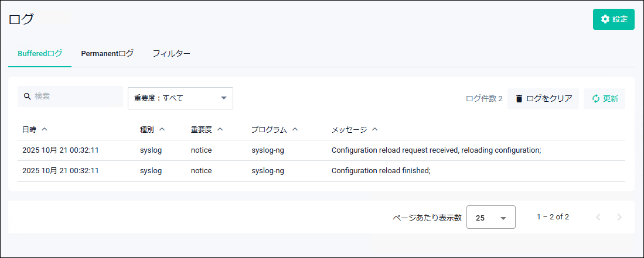Expand the 重要度 severity dropdown
The image size is (644, 258).
180,98
